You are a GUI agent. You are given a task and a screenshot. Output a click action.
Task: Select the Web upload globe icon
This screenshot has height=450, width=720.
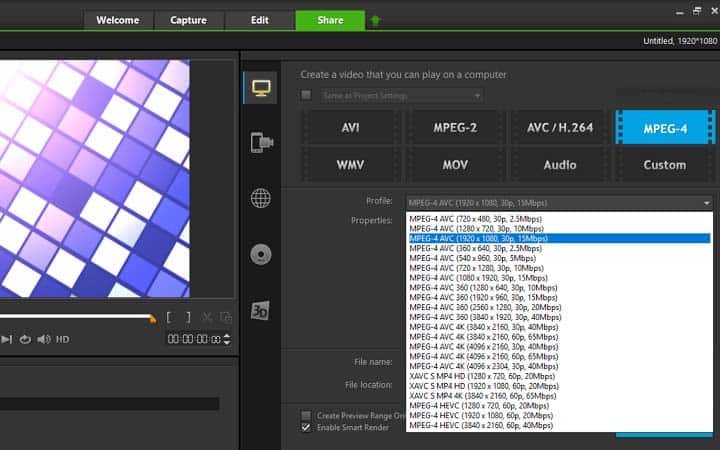click(x=261, y=198)
